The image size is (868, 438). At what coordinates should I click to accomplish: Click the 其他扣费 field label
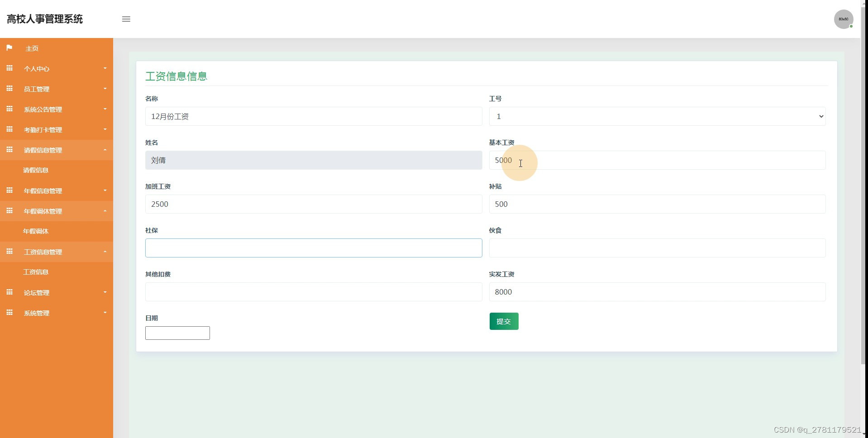point(158,274)
